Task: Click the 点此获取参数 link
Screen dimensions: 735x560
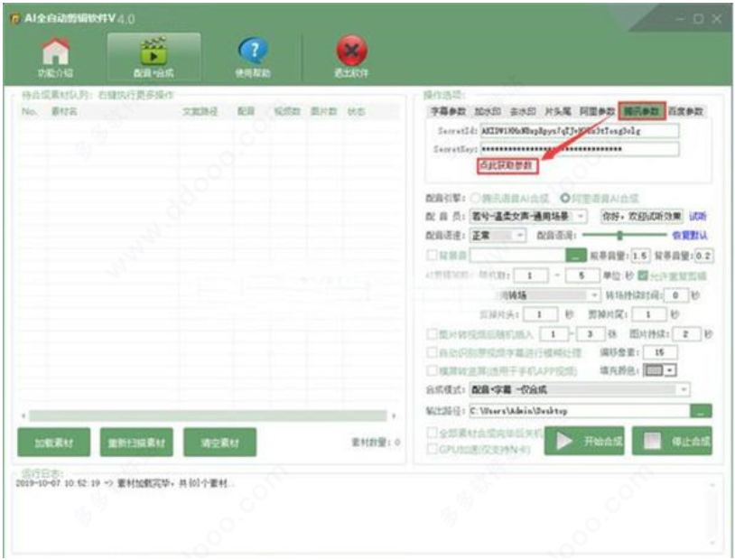Action: click(507, 165)
